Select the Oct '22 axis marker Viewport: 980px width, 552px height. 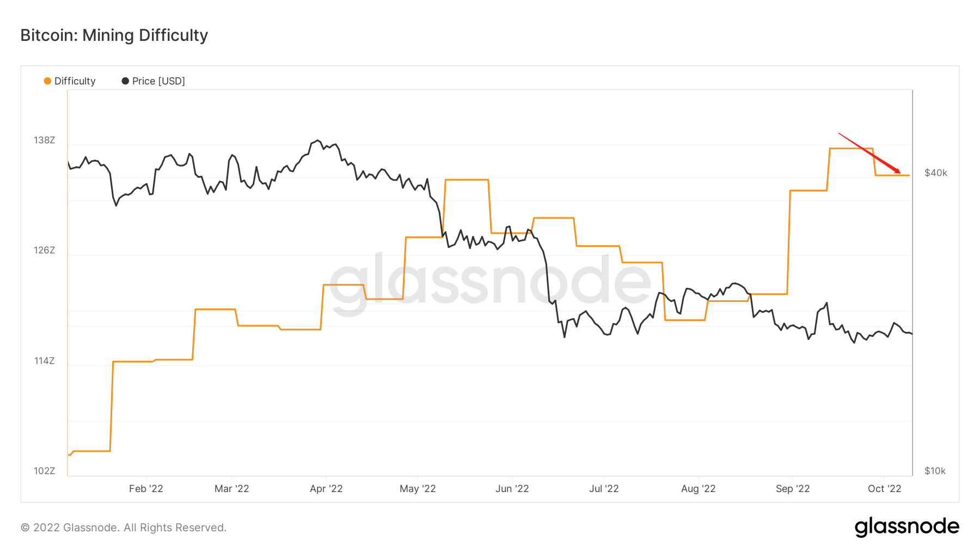[x=885, y=489]
